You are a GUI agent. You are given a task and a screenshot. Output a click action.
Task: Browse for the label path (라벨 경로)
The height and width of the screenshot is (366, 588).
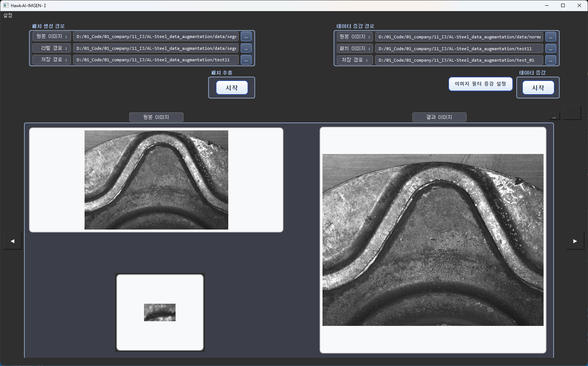click(x=246, y=48)
